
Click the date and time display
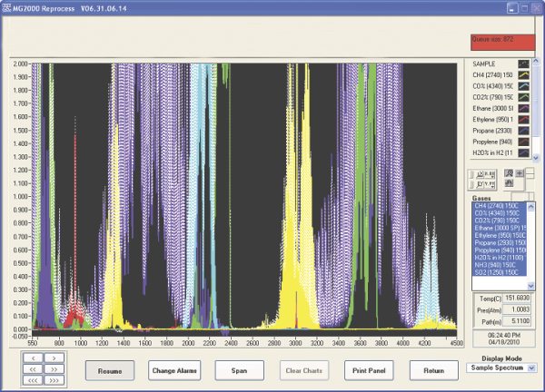pos(505,338)
